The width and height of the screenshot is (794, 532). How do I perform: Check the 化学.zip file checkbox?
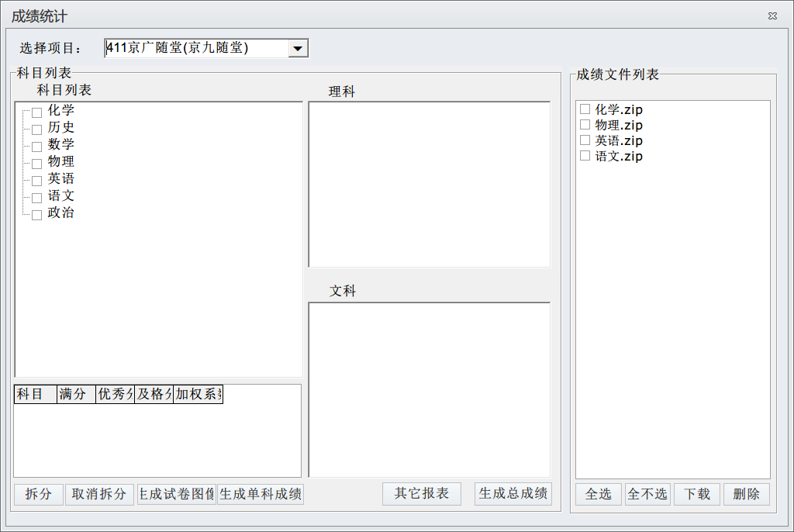(585, 109)
